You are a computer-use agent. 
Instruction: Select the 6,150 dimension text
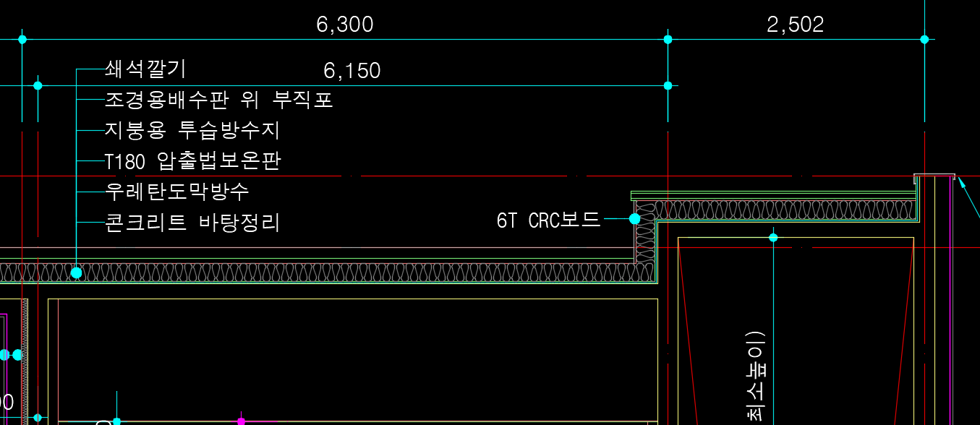(x=351, y=71)
